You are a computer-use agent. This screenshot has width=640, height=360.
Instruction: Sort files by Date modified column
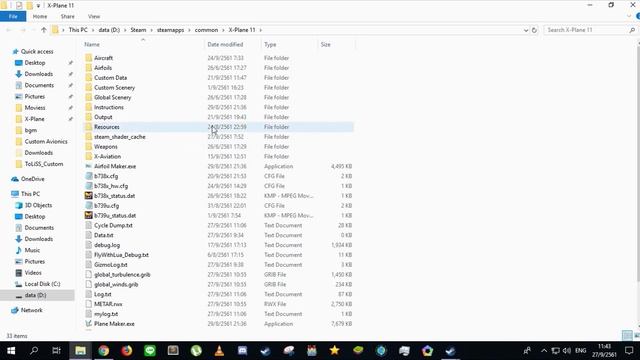pos(225,44)
